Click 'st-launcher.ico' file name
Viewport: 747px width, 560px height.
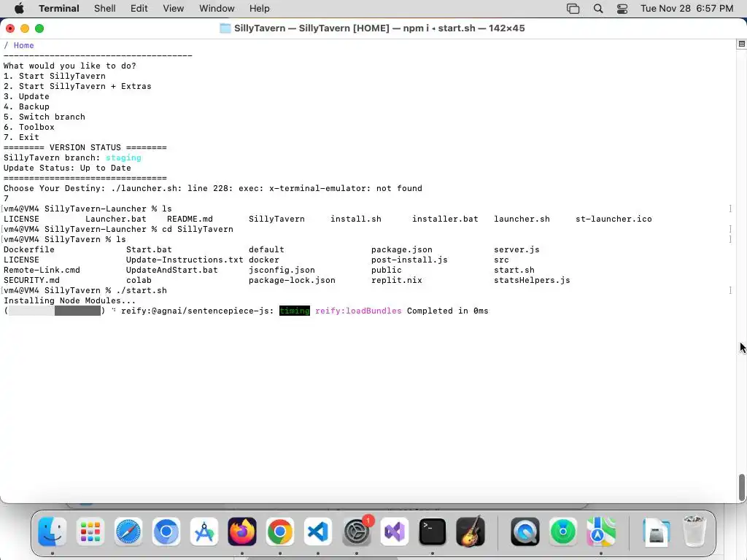tap(614, 219)
